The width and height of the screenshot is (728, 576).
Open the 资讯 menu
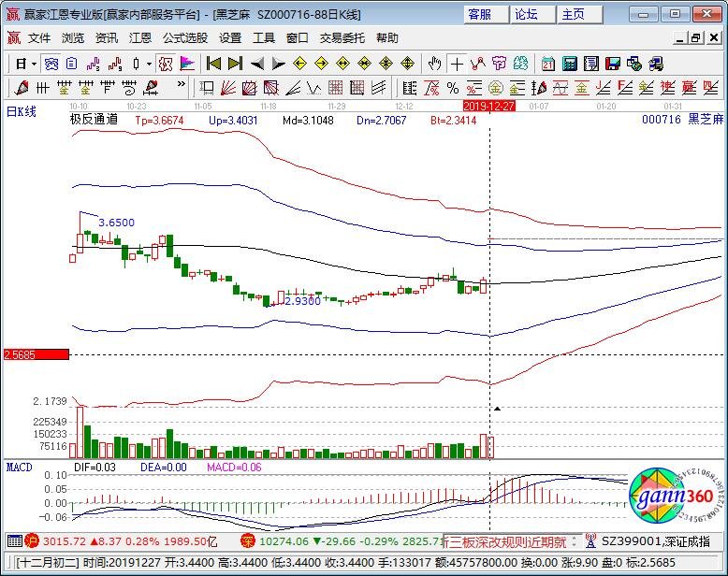pyautogui.click(x=107, y=38)
